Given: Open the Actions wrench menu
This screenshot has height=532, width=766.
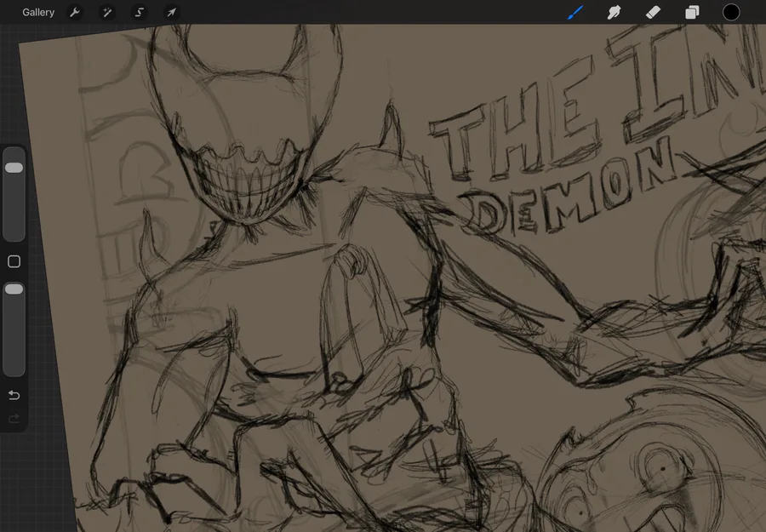Looking at the screenshot, I should pyautogui.click(x=75, y=12).
